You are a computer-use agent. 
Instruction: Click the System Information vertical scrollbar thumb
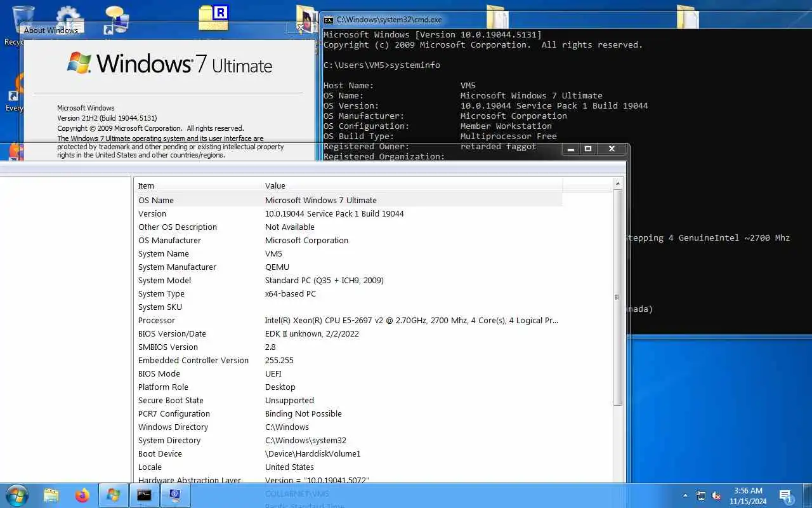tap(618, 297)
